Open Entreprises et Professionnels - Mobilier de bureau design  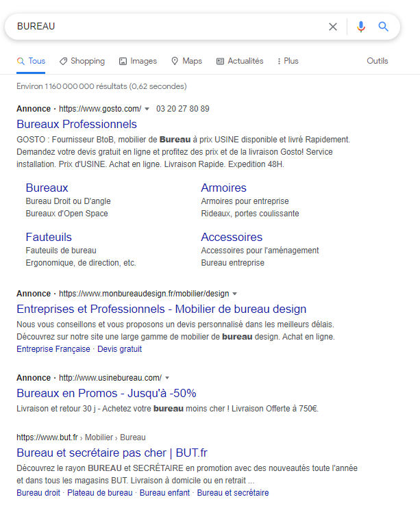point(162,309)
